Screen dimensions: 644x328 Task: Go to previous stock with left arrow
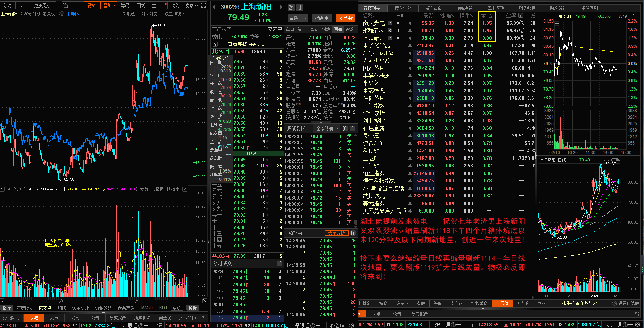pyautogui.click(x=214, y=7)
